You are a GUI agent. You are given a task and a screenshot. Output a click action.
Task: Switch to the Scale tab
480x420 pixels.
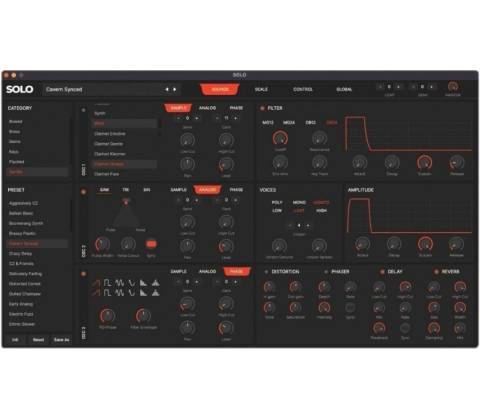click(261, 89)
